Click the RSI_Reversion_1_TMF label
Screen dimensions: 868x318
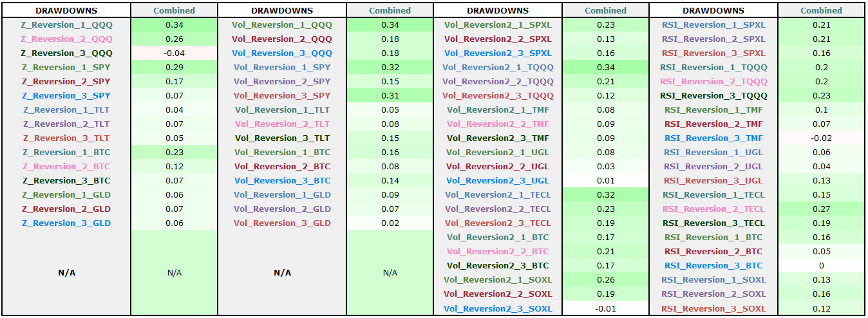coord(713,109)
